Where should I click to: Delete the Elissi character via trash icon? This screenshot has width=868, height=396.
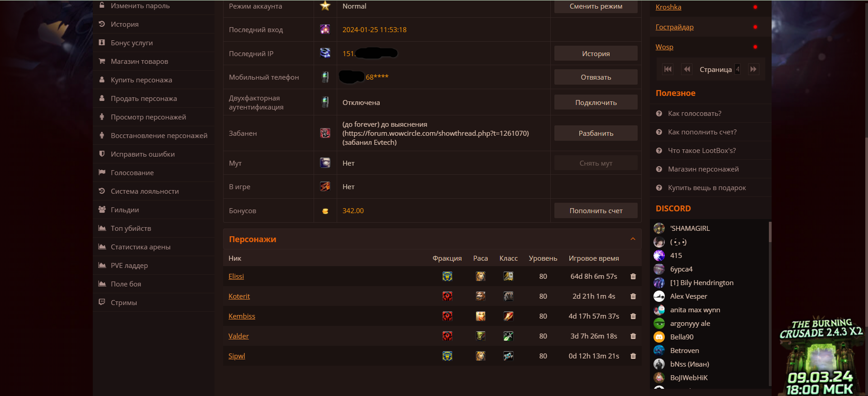633,277
